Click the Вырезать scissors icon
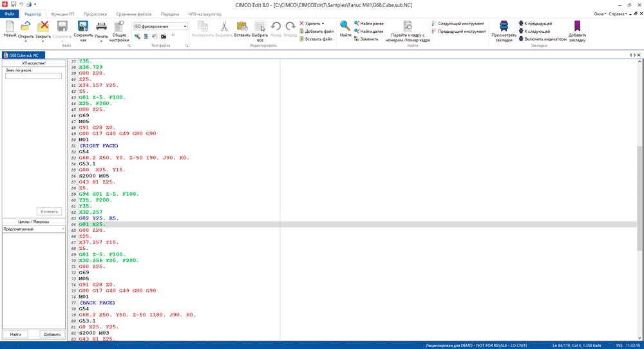644x349 pixels. tap(224, 26)
